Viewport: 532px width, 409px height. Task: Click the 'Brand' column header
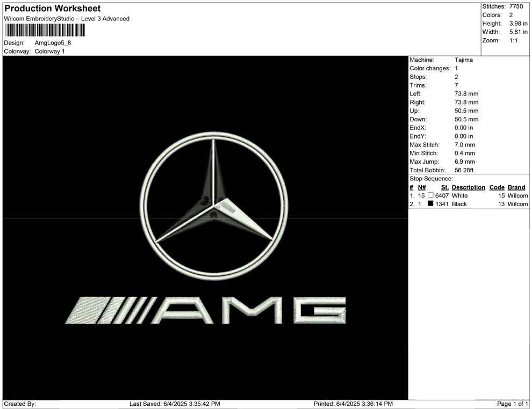(516, 187)
